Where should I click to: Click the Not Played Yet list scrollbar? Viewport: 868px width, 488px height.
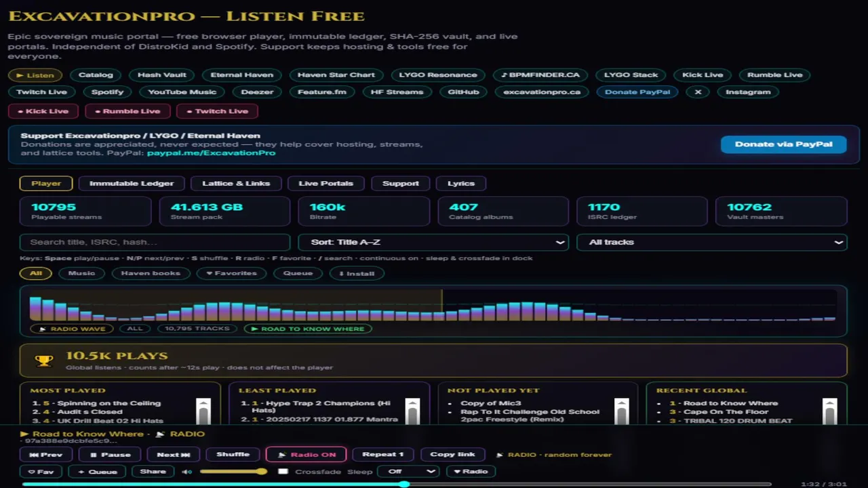(621, 411)
